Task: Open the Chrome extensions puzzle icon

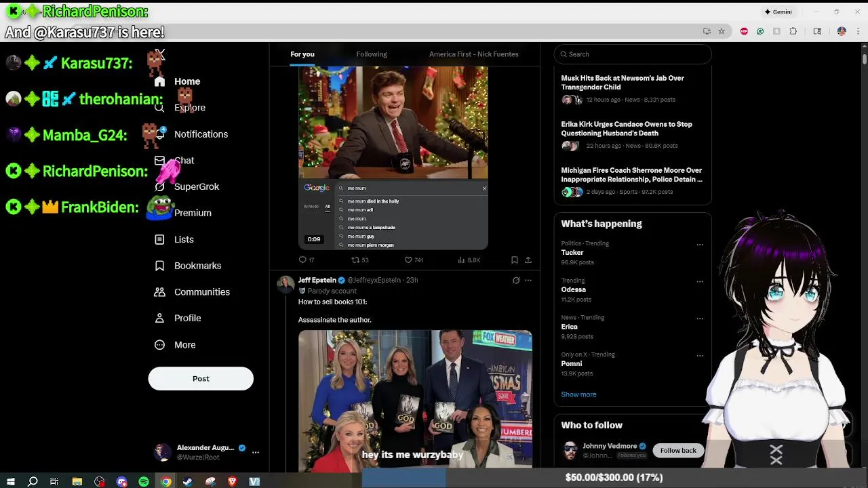Action: [793, 31]
